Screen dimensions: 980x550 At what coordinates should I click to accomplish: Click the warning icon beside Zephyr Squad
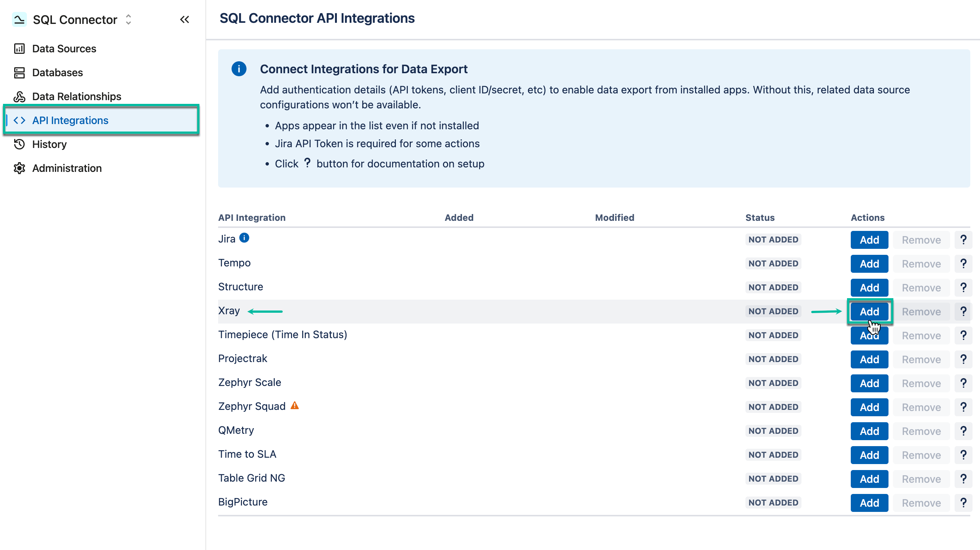(294, 405)
